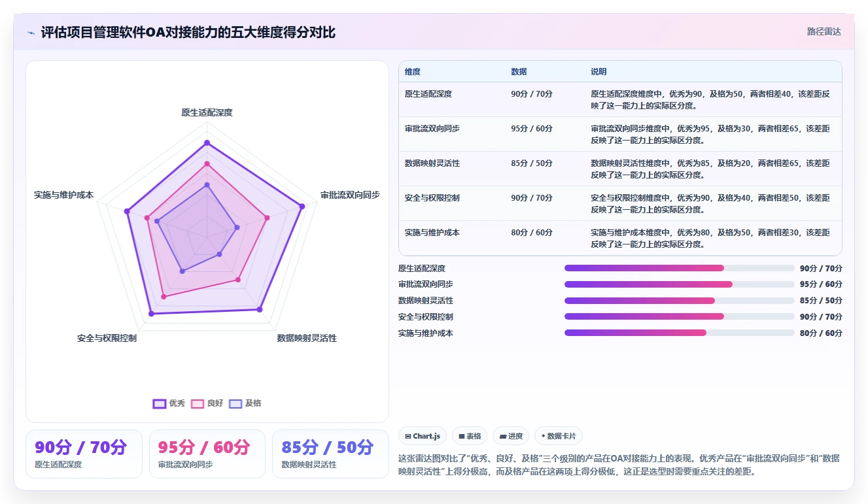The height and width of the screenshot is (504, 868).
Task: Click the 审批流双向同步 progress bar
Action: coord(680,284)
